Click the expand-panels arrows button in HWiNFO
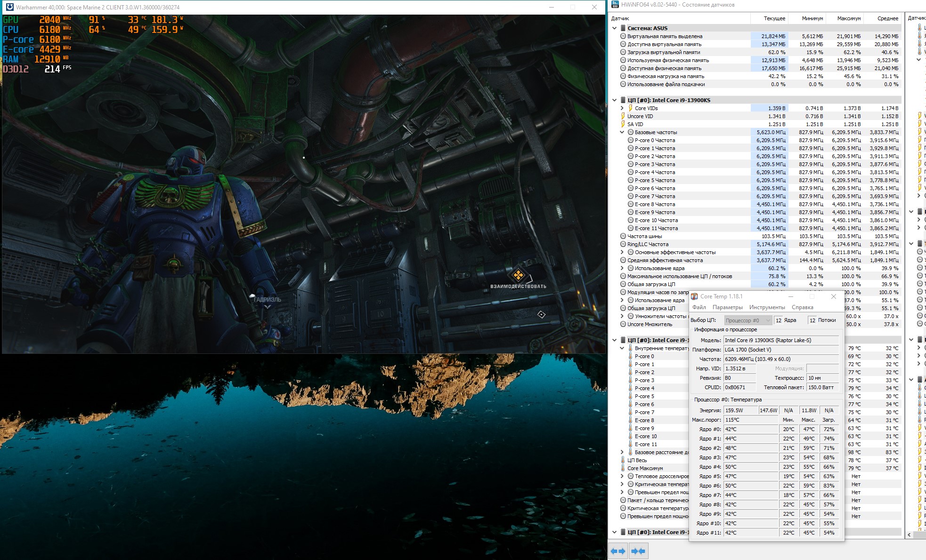 (x=618, y=551)
